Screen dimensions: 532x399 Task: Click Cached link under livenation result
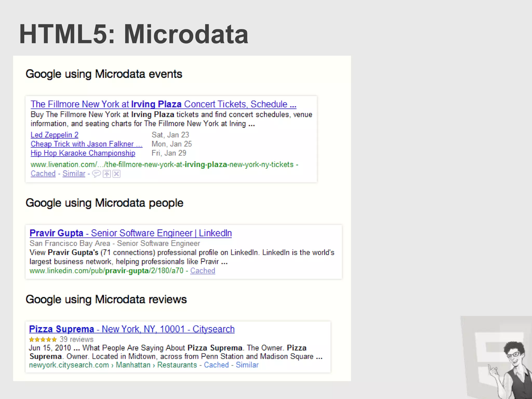pos(43,174)
